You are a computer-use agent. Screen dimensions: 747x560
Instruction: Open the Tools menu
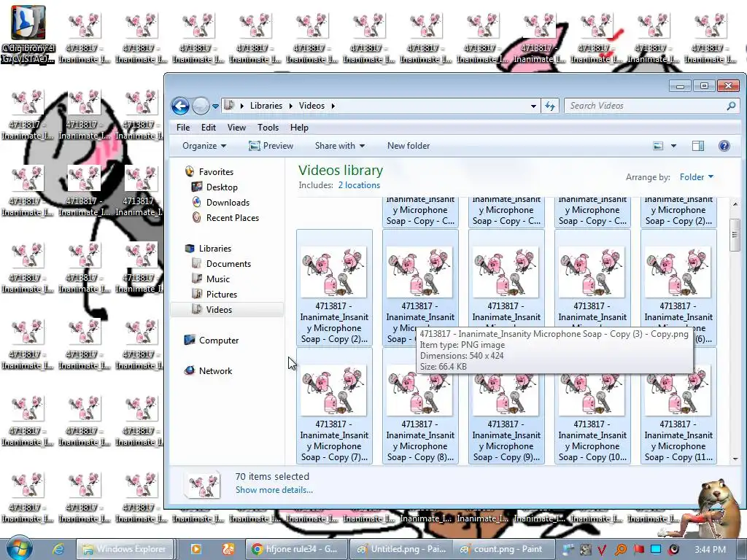pyautogui.click(x=268, y=128)
